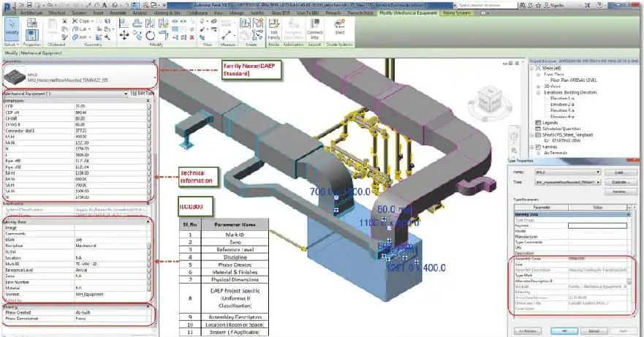Click the Move tool in Modify panel
The image size is (644, 337).
124,36
